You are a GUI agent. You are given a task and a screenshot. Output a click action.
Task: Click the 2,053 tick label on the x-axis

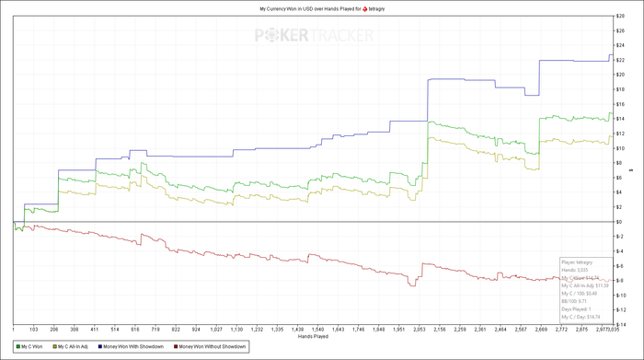(x=419, y=330)
